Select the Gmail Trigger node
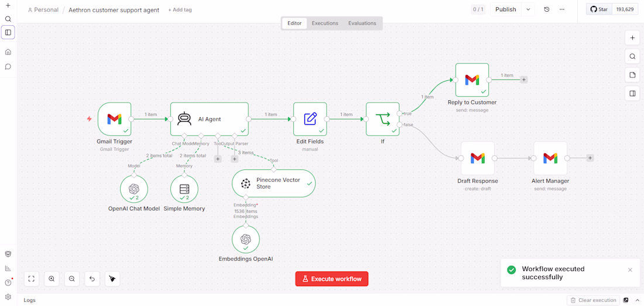 [x=115, y=119]
